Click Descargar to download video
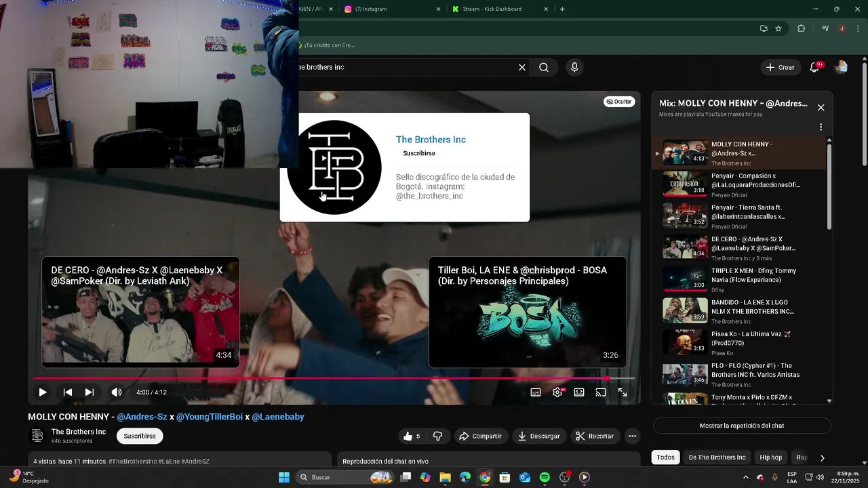868x488 pixels. [539, 436]
